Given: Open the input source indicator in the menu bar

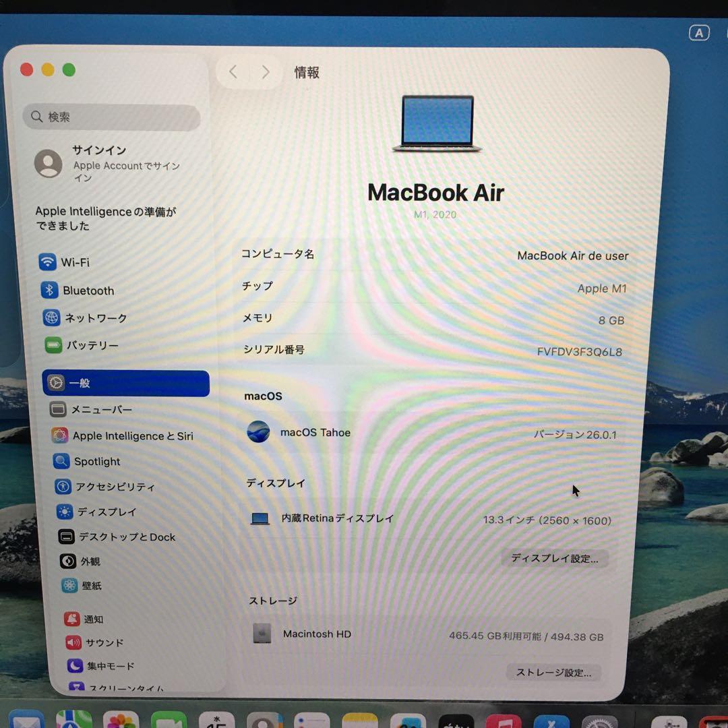Looking at the screenshot, I should 700,32.
